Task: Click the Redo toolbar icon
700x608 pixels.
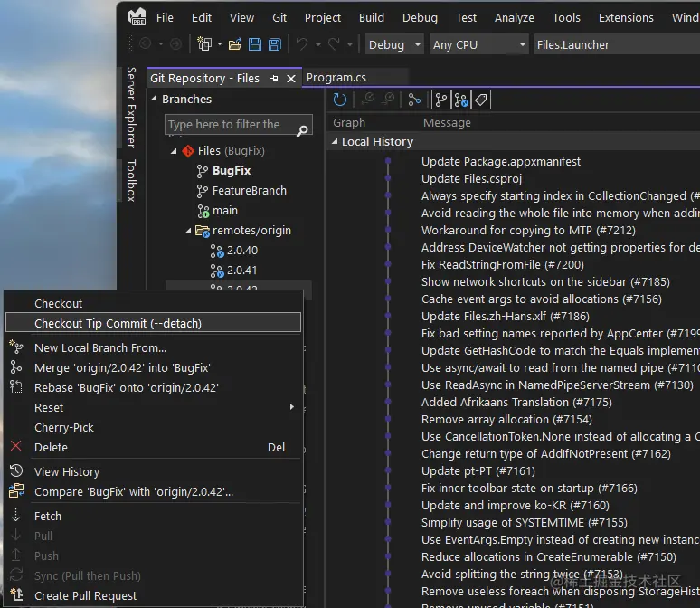Action: click(x=334, y=44)
